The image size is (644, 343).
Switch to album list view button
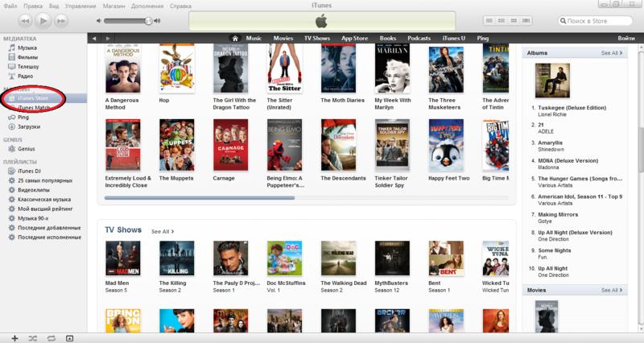point(501,21)
